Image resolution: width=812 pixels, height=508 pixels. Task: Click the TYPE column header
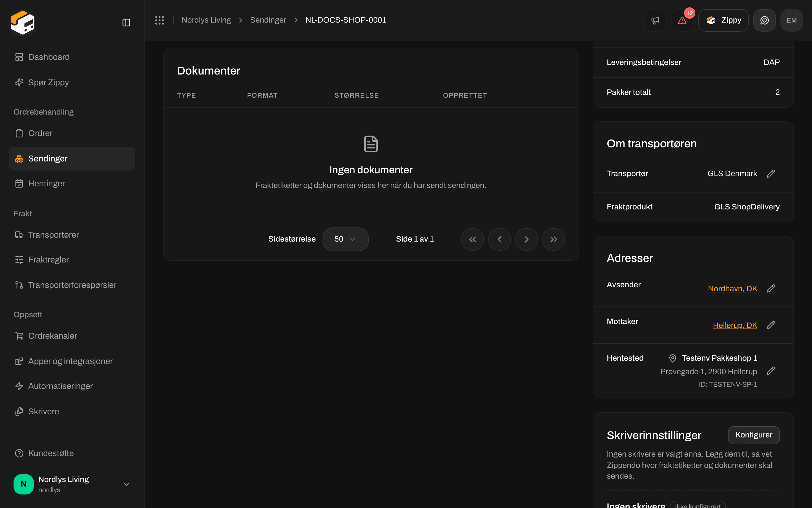[x=186, y=95]
